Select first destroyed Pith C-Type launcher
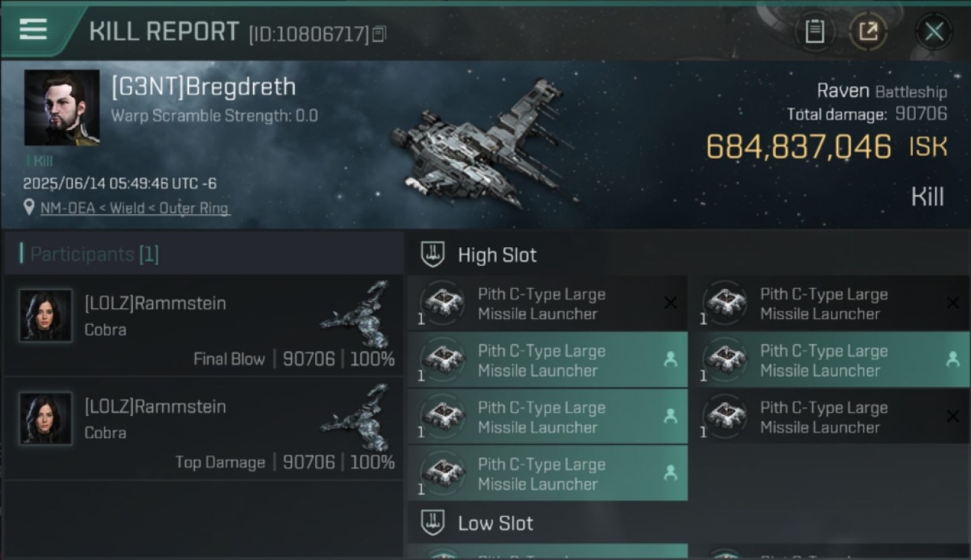Image resolution: width=971 pixels, height=560 pixels. 547,304
